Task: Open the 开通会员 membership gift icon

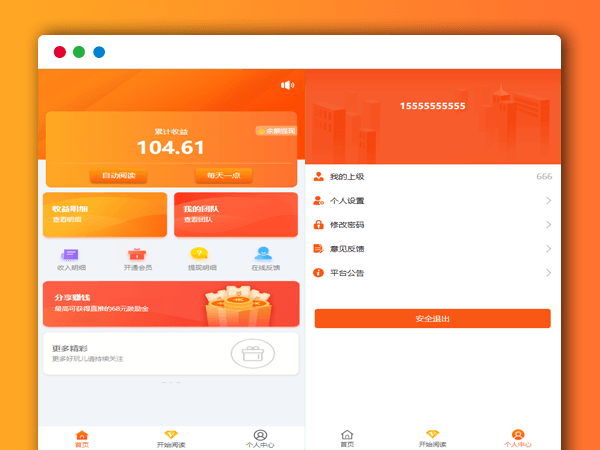Action: coord(136,254)
